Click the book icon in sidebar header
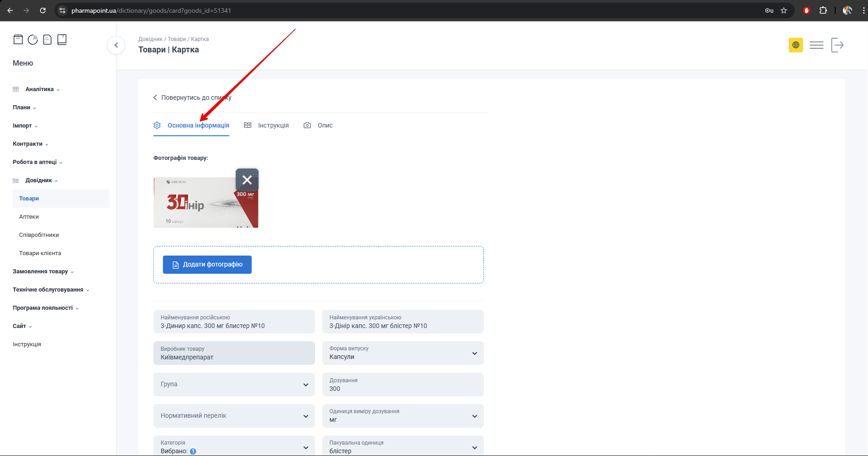 (x=62, y=40)
